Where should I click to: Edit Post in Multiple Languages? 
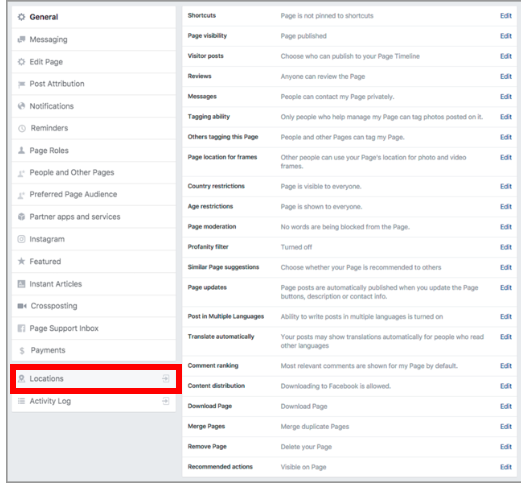click(x=506, y=317)
